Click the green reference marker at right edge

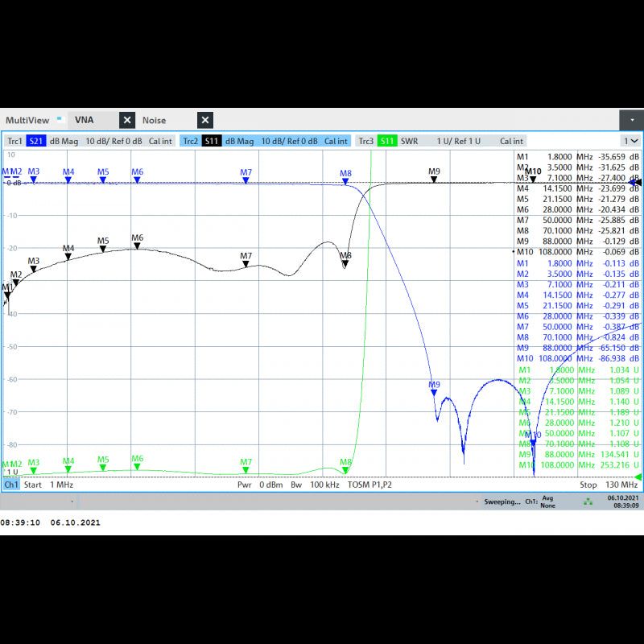[x=638, y=477]
